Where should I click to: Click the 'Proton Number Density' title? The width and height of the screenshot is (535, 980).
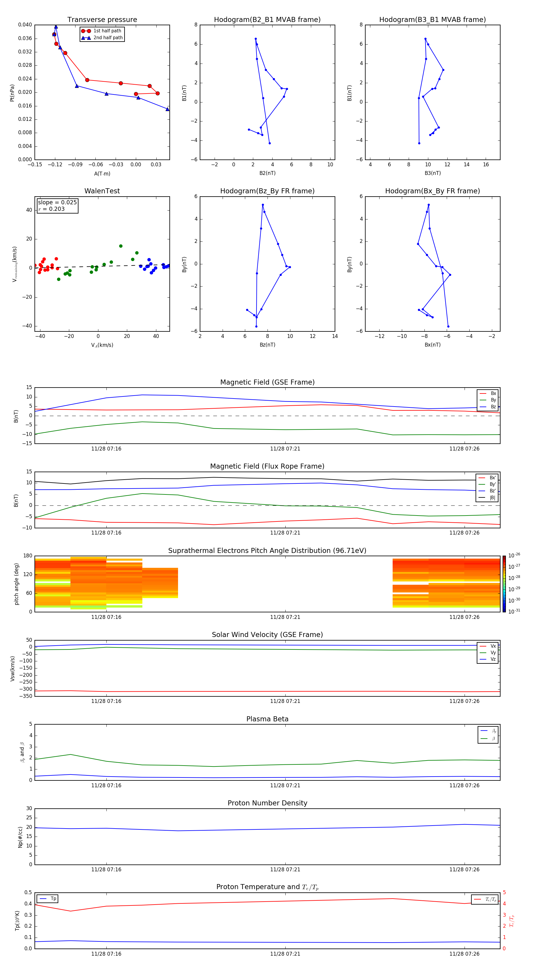(x=267, y=803)
